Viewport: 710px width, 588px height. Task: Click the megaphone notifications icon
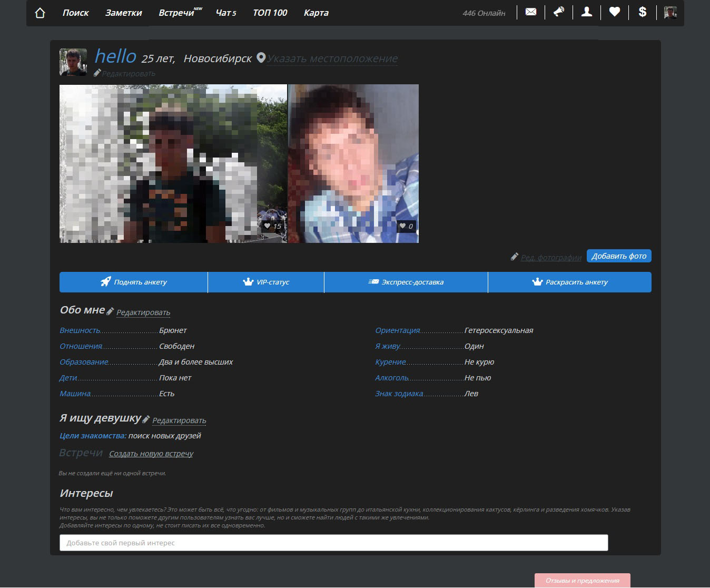[558, 12]
